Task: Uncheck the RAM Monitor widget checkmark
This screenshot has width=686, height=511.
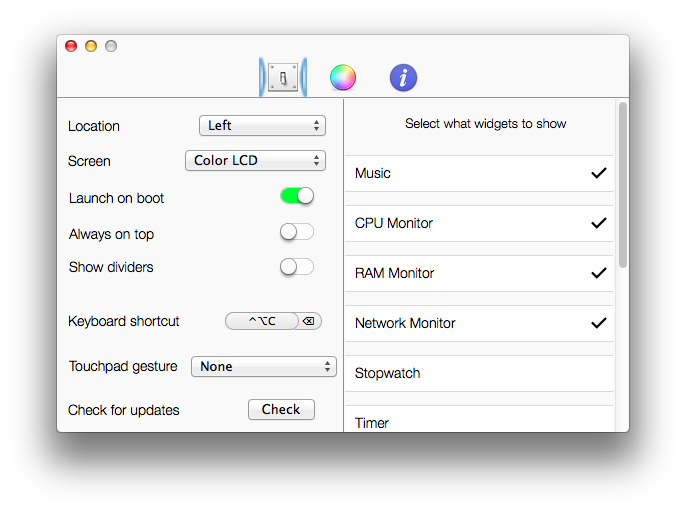Action: 598,273
